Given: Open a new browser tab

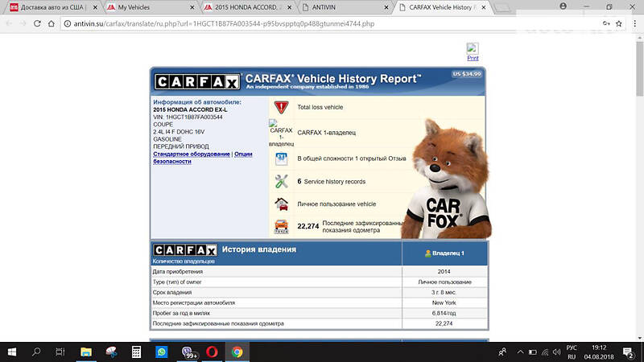Looking at the screenshot, I should [502, 8].
